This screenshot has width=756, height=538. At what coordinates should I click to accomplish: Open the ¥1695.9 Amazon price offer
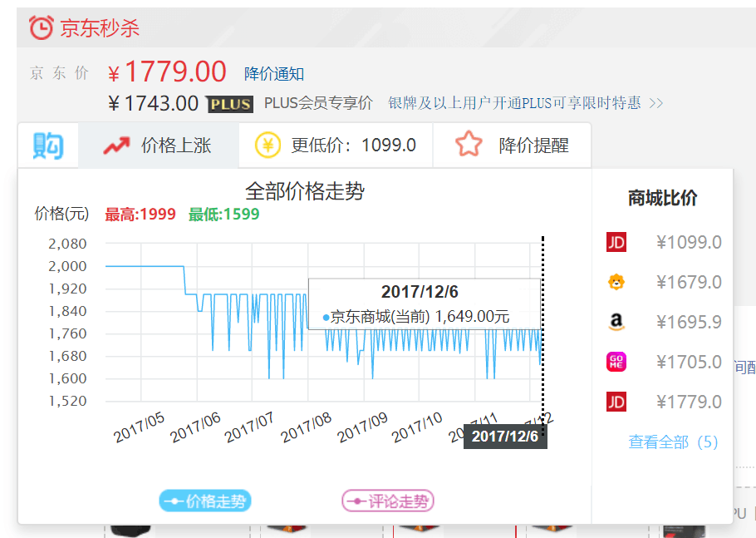[689, 322]
